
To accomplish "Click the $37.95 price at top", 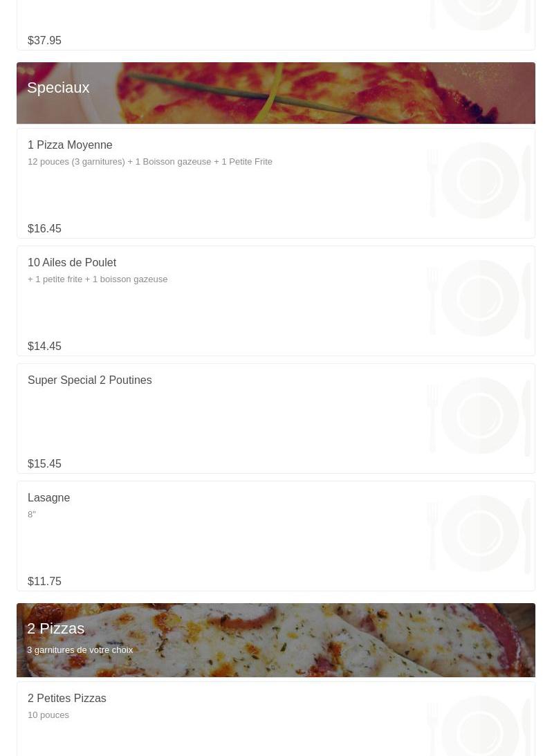I will [44, 41].
